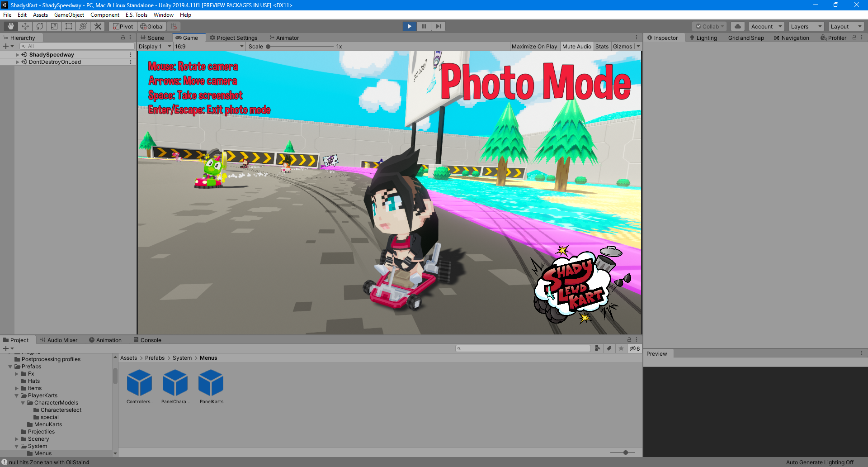Screen dimensions: 868x467
Task: Save the current search as favorite
Action: (x=621, y=348)
